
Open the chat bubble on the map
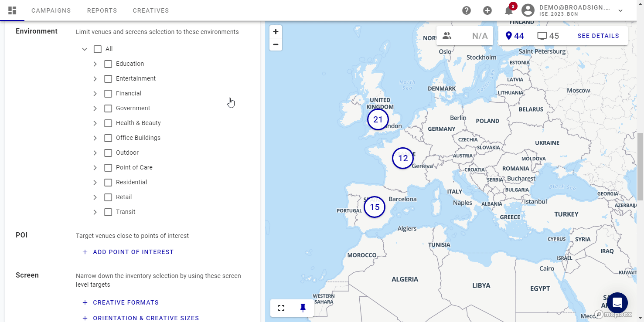tap(617, 302)
